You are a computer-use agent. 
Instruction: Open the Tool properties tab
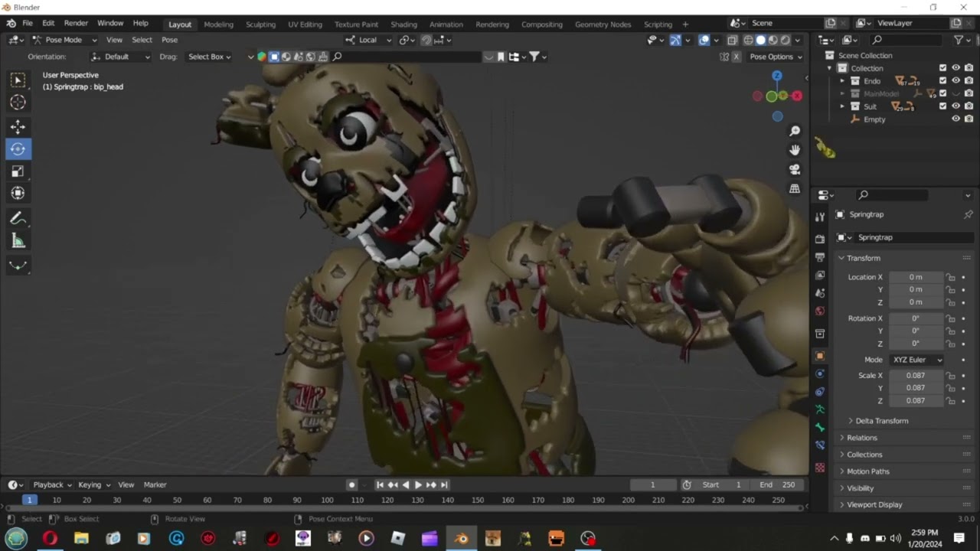(x=820, y=217)
